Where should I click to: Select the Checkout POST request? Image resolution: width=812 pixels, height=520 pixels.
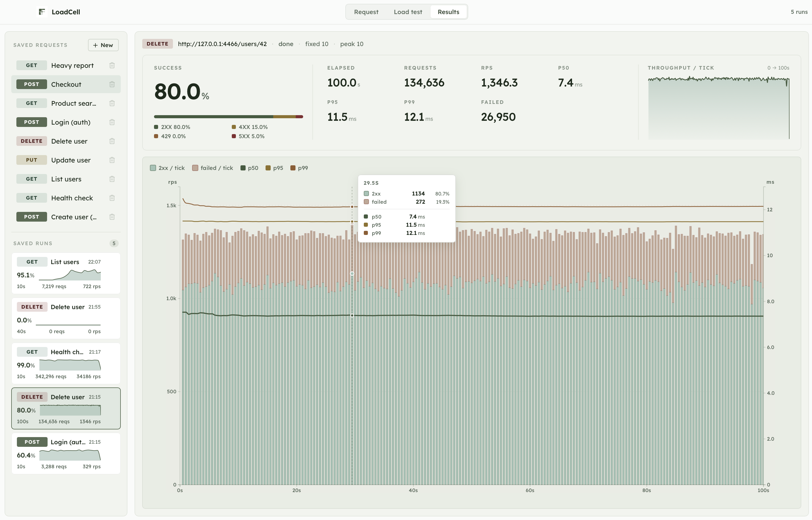click(66, 84)
